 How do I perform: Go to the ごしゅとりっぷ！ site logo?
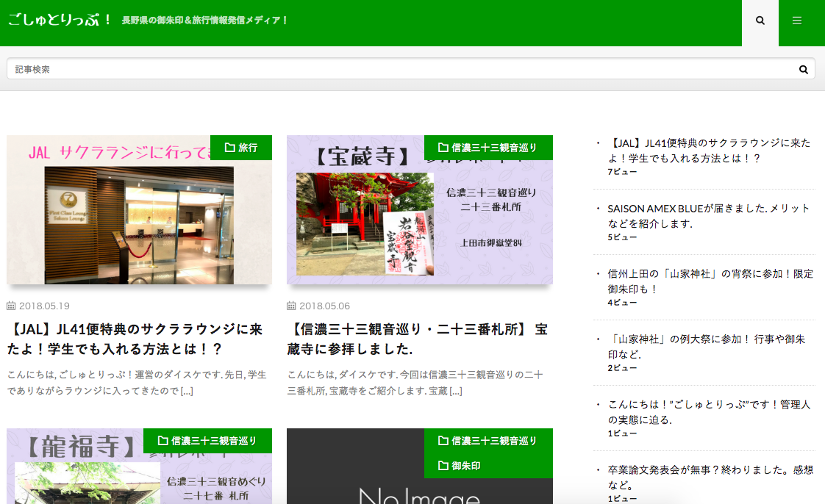point(60,20)
